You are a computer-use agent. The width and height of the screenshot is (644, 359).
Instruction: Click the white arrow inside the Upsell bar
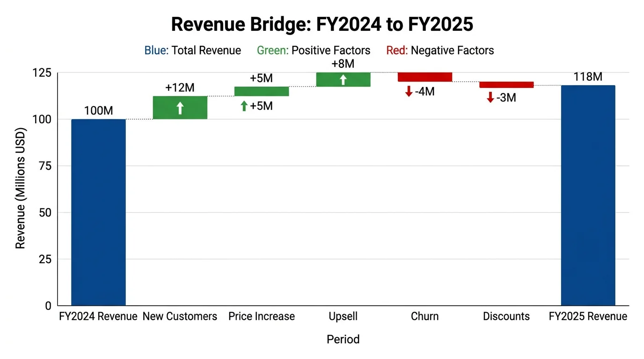(x=343, y=79)
